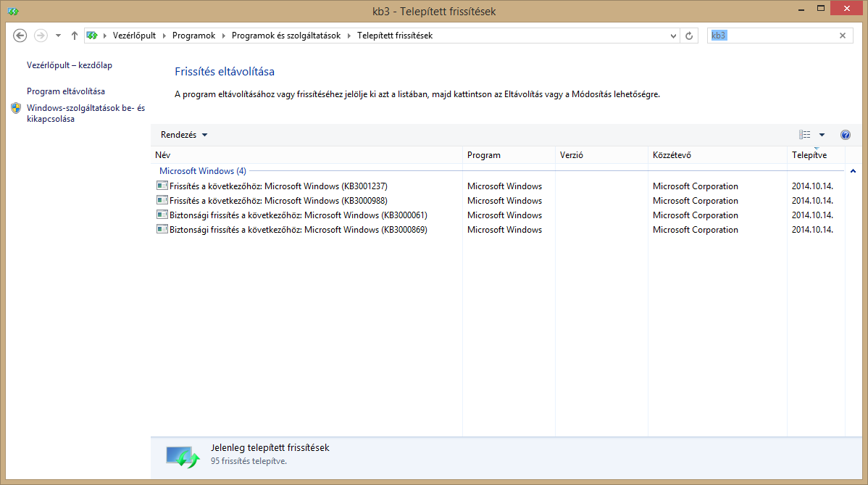Click Microsoft Windows (4) group heading

click(203, 171)
